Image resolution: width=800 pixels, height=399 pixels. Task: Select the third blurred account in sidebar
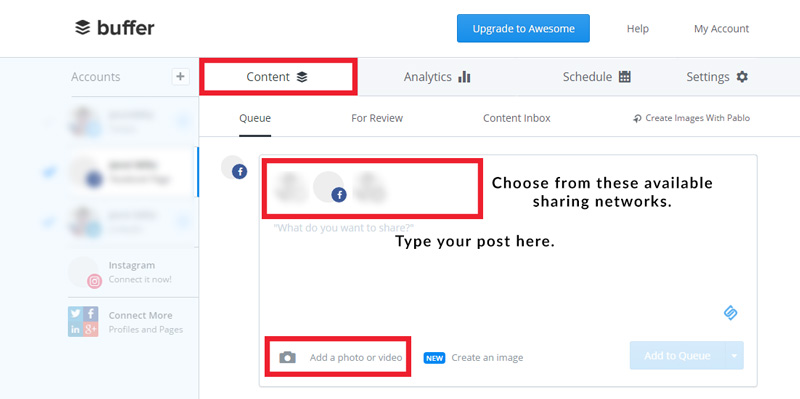coord(133,222)
